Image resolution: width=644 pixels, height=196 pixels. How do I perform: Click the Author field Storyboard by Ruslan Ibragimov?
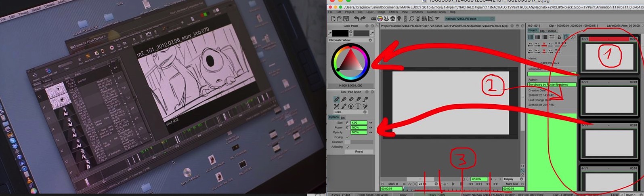(x=552, y=84)
